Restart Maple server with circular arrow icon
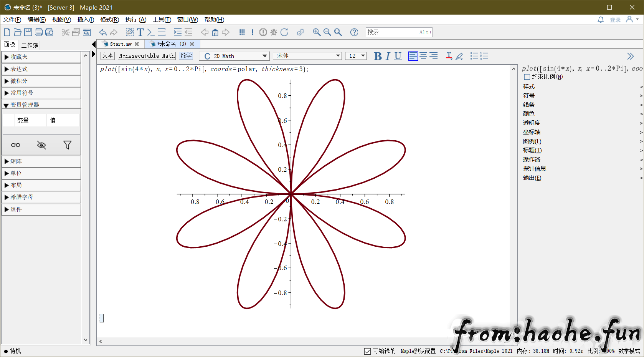Viewport: 644px width, 357px height. [x=284, y=32]
